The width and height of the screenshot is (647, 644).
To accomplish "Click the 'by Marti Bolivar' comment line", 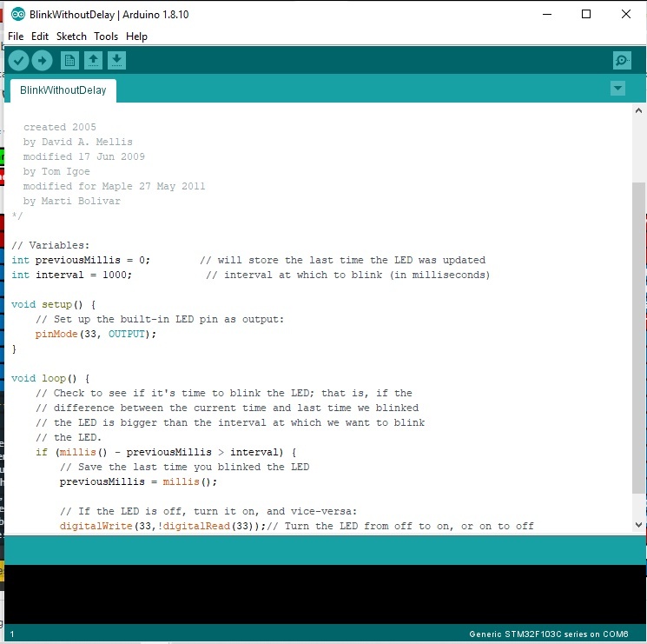I will 72,201.
